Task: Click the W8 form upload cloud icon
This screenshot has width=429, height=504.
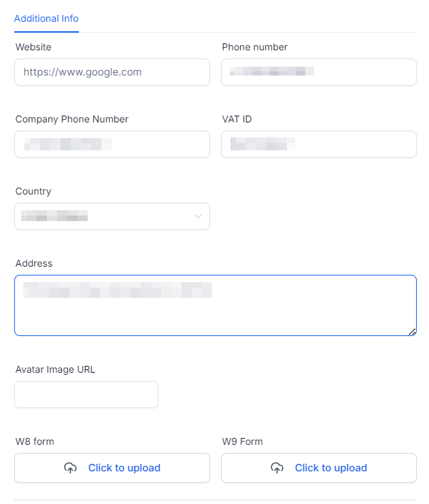Action: click(71, 468)
